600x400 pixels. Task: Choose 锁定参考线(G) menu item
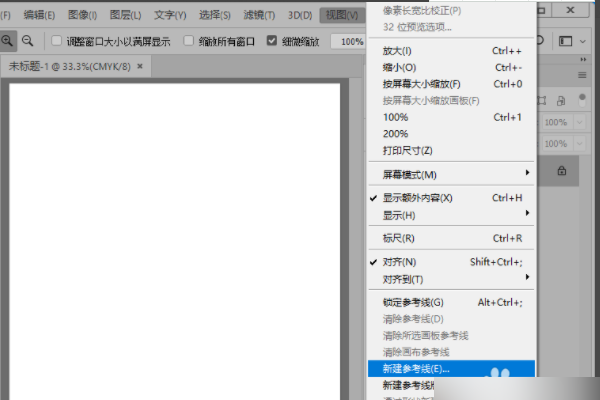[452, 302]
